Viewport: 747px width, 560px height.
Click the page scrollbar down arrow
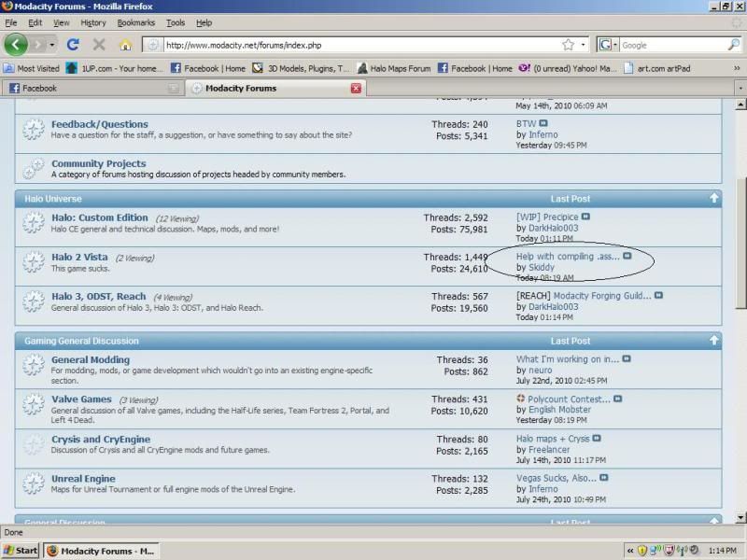(740, 517)
